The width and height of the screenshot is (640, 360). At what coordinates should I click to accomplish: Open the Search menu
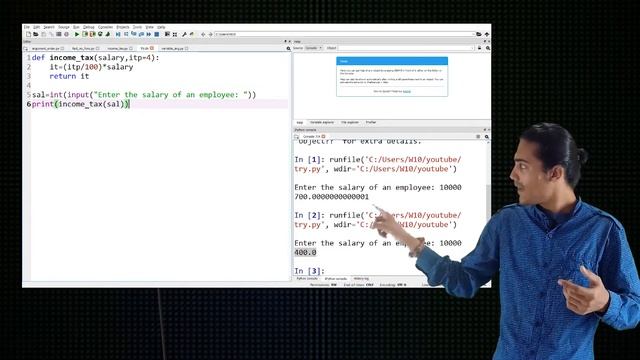coord(49,27)
